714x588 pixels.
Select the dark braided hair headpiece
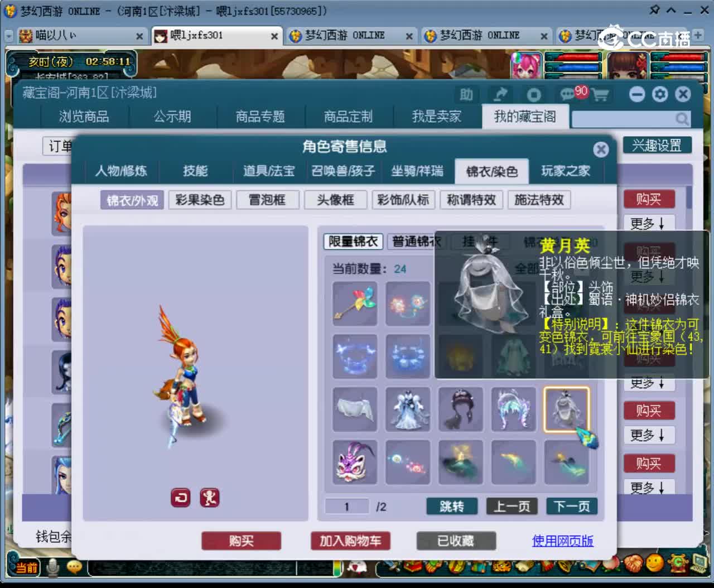point(461,409)
